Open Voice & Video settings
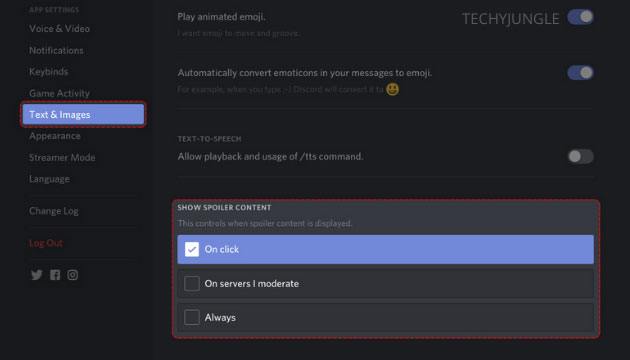This screenshot has height=360, width=630. pos(59,29)
